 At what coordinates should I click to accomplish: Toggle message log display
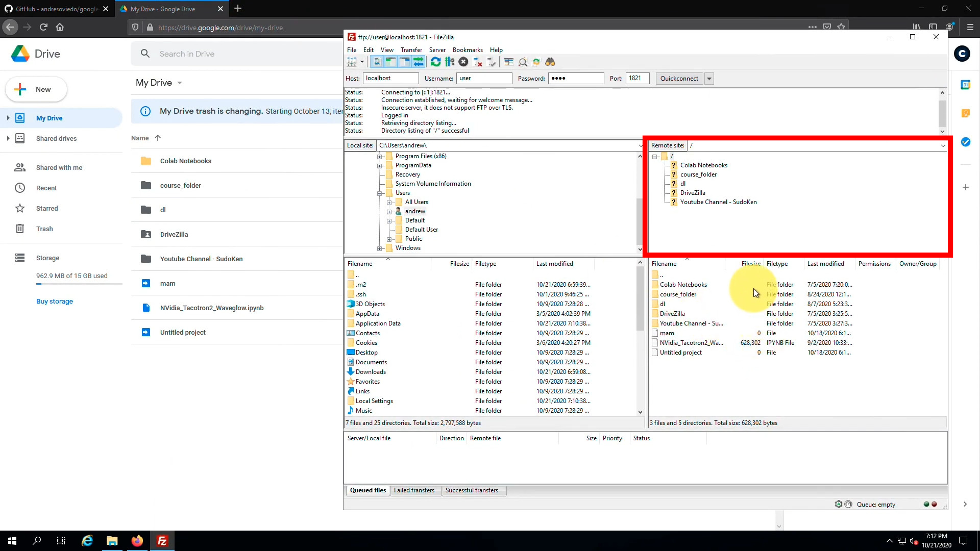[377, 62]
